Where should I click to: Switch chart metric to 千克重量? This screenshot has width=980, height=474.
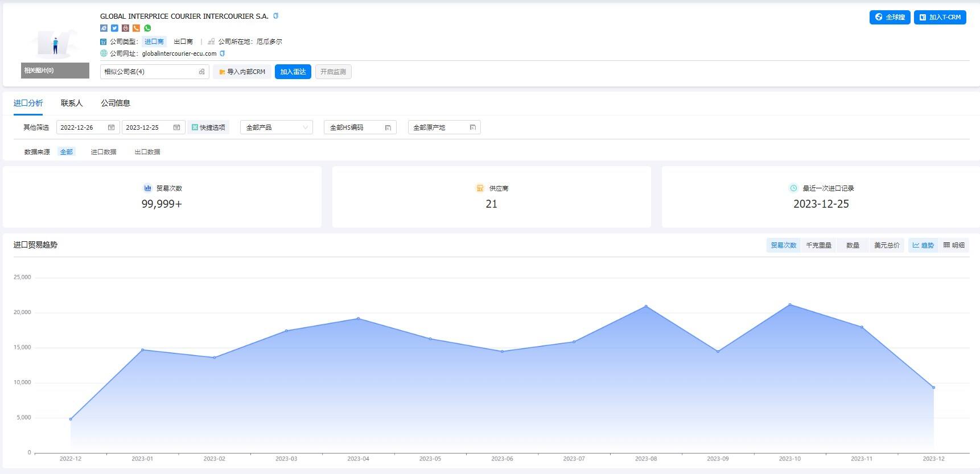tap(818, 245)
